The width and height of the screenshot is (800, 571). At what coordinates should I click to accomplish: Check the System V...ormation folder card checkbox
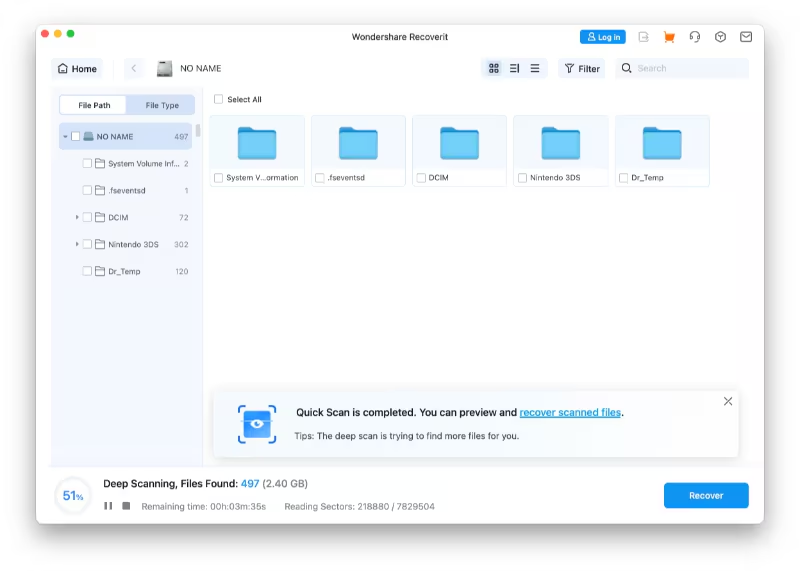pos(218,178)
